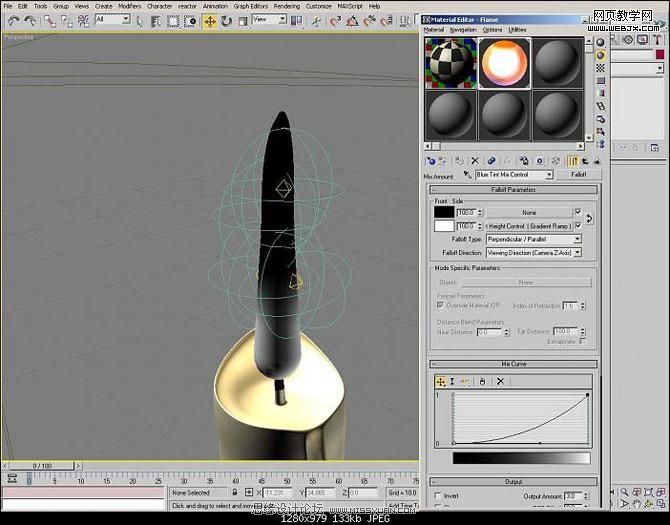This screenshot has width=670, height=525.
Task: Collapse the Output rollout
Action: click(x=513, y=482)
